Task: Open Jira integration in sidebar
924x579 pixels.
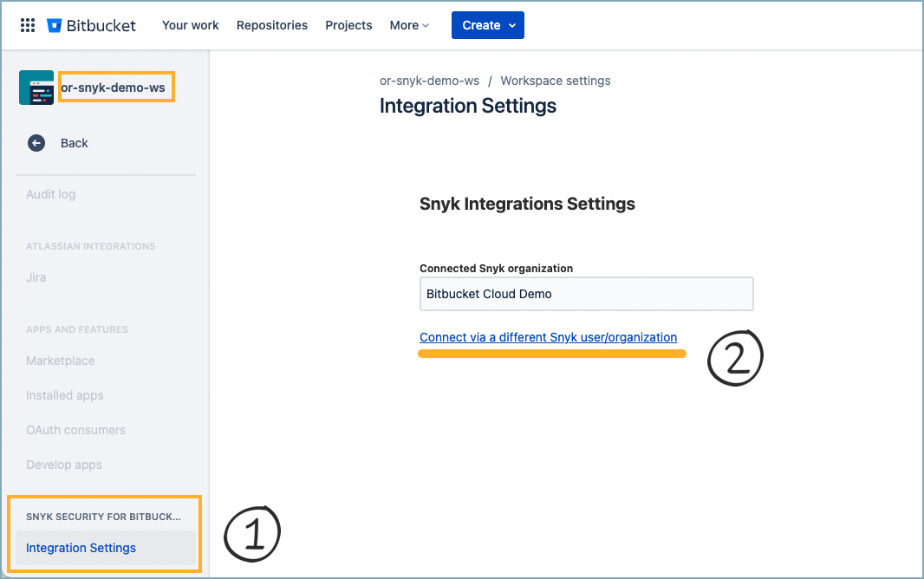Action: [x=36, y=277]
